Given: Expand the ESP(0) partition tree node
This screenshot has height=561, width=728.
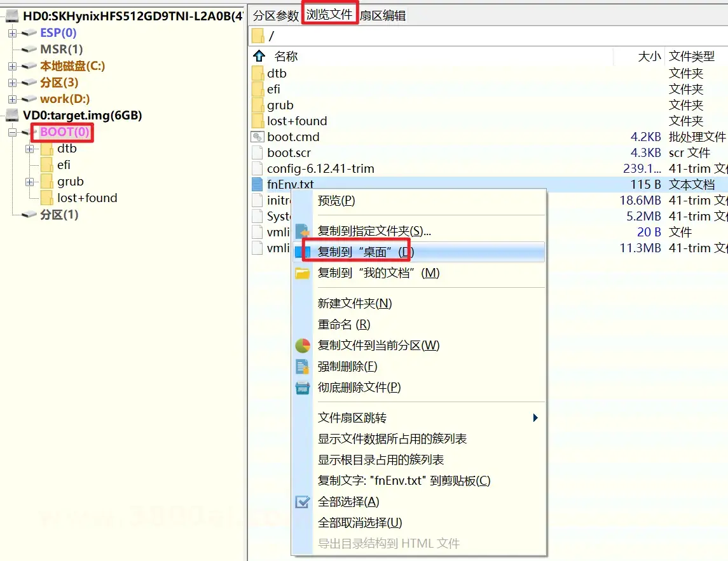Looking at the screenshot, I should tap(12, 33).
